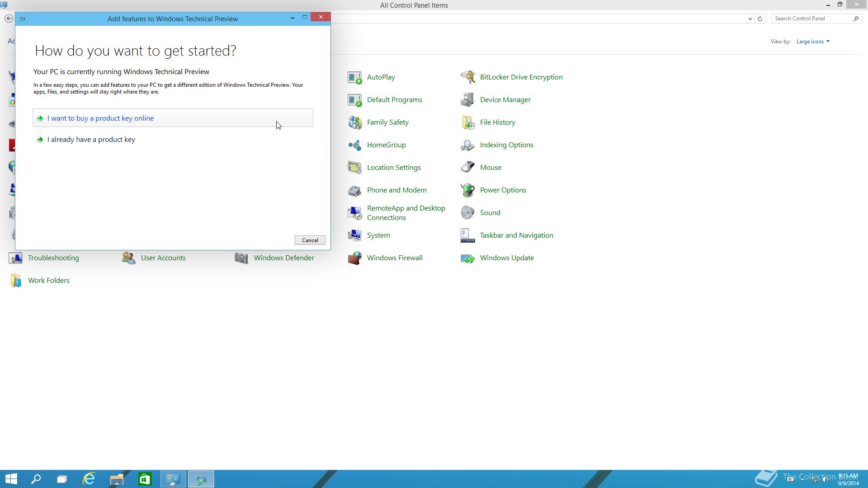Open the File History icon
Image resolution: width=868 pixels, height=488 pixels.
pyautogui.click(x=467, y=122)
